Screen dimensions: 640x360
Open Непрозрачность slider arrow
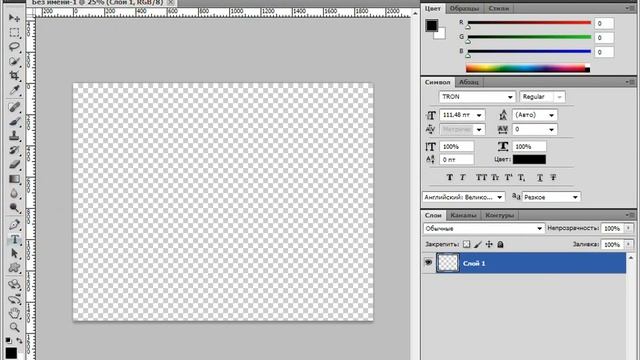(628, 229)
